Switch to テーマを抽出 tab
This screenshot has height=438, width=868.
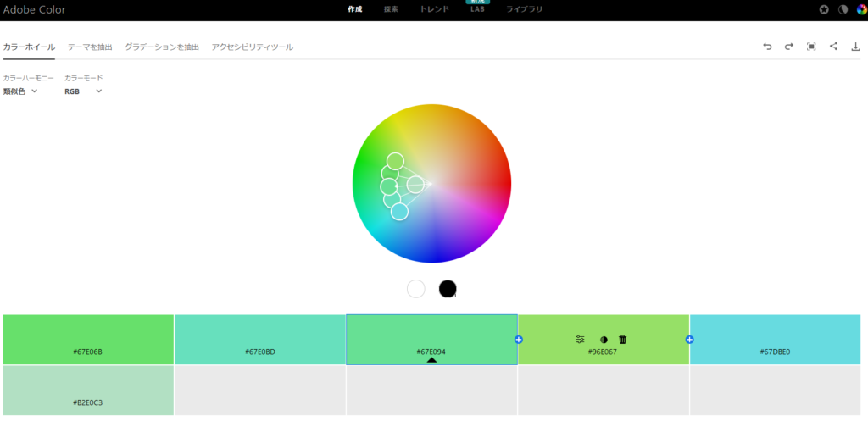point(90,47)
